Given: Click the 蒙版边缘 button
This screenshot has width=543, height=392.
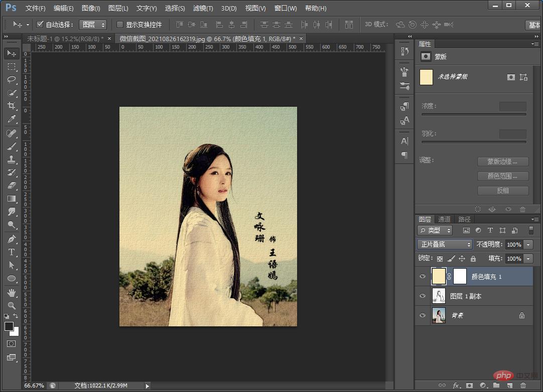Looking at the screenshot, I should [x=503, y=161].
